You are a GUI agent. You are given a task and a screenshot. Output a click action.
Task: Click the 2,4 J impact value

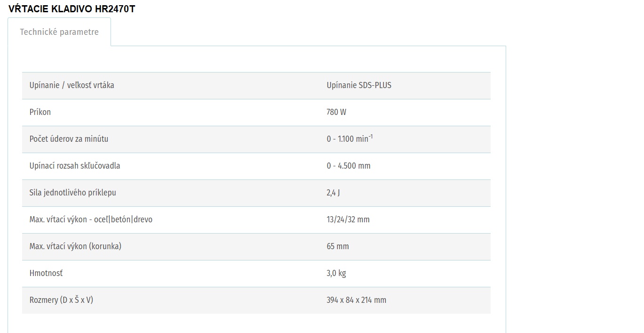tap(333, 193)
